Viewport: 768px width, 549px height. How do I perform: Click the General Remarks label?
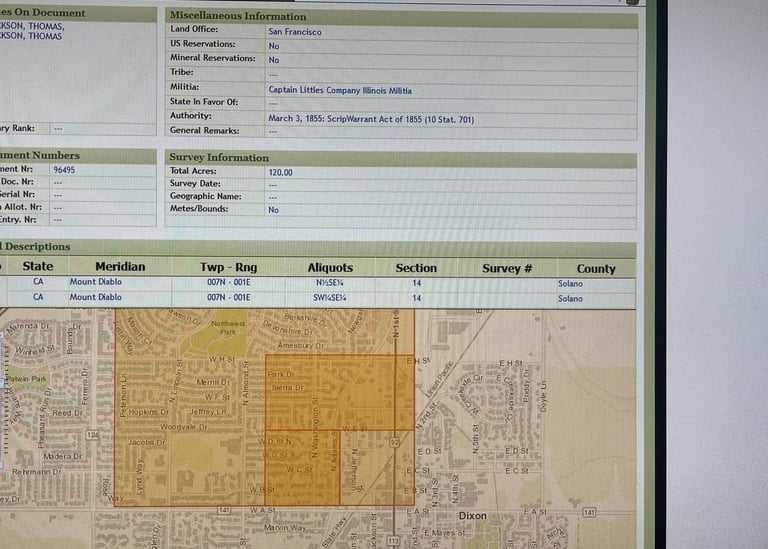click(x=205, y=131)
